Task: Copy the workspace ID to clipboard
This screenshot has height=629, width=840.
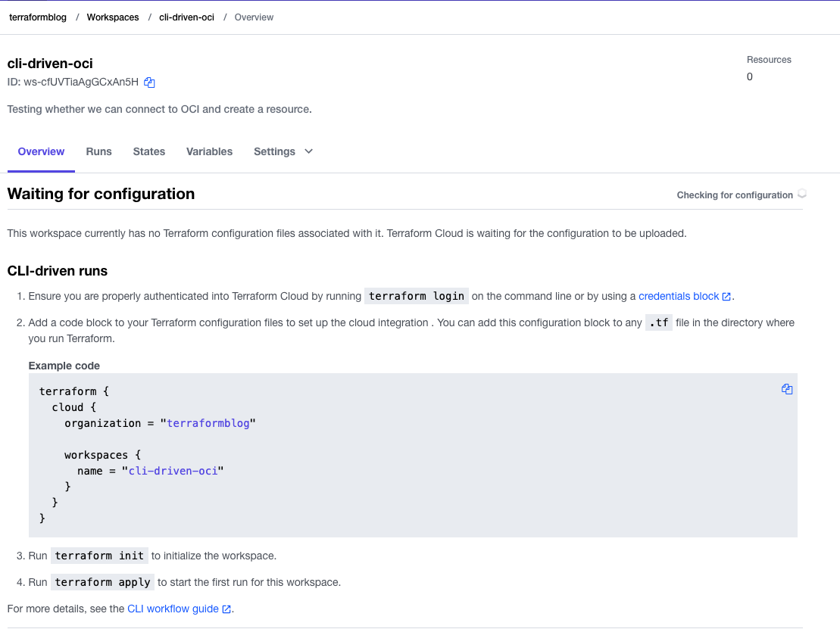Action: (149, 83)
